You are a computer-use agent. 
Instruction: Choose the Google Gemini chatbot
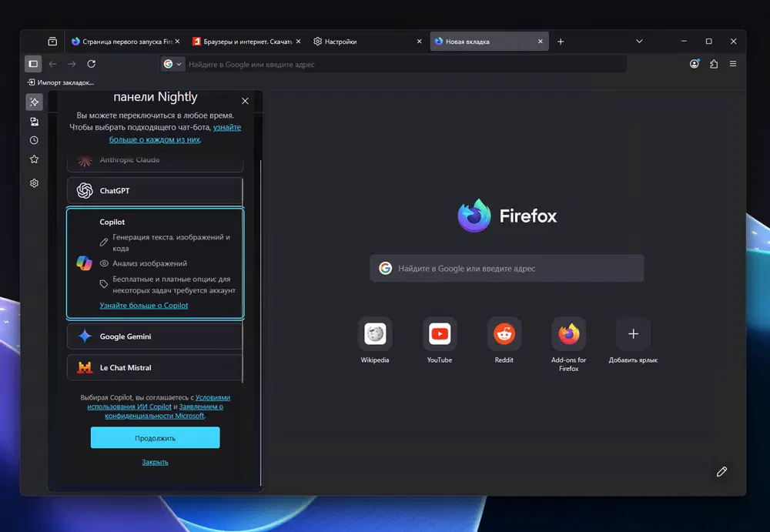pyautogui.click(x=155, y=336)
